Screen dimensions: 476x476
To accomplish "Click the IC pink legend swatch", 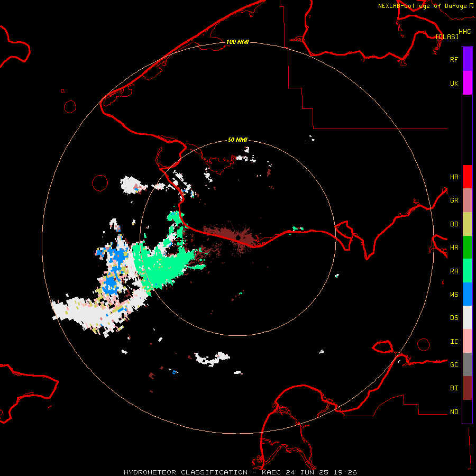I will [x=467, y=341].
